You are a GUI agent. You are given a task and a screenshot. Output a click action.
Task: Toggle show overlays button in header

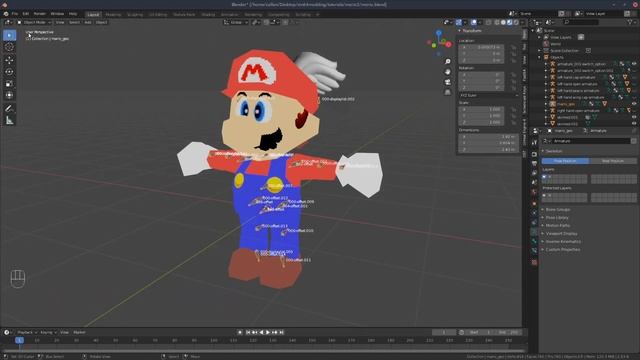[x=473, y=22]
